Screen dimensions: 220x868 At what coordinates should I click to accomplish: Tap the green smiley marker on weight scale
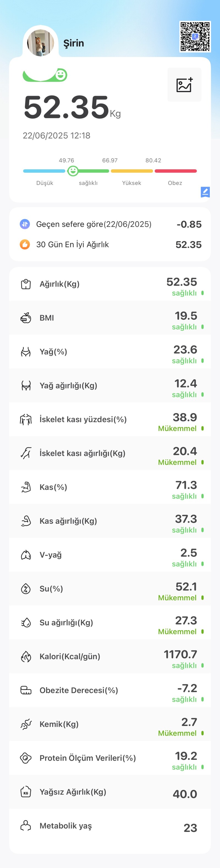click(73, 171)
